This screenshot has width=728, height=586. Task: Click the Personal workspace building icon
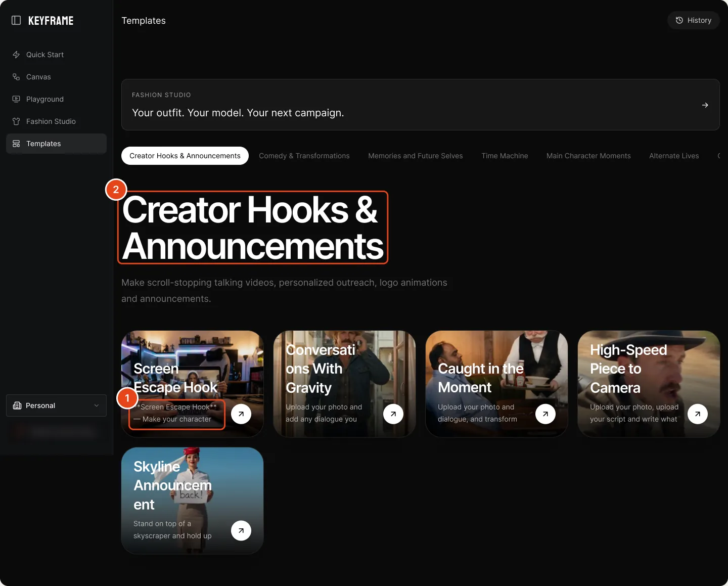click(x=17, y=405)
